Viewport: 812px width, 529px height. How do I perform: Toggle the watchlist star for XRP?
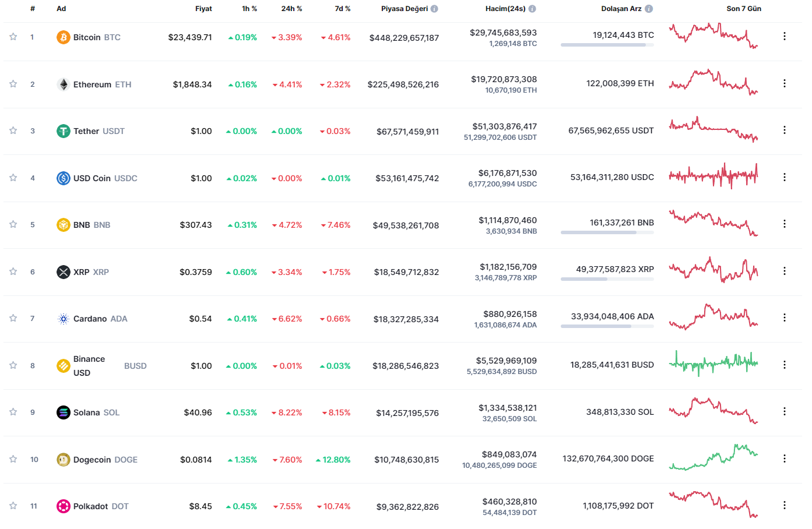13,271
